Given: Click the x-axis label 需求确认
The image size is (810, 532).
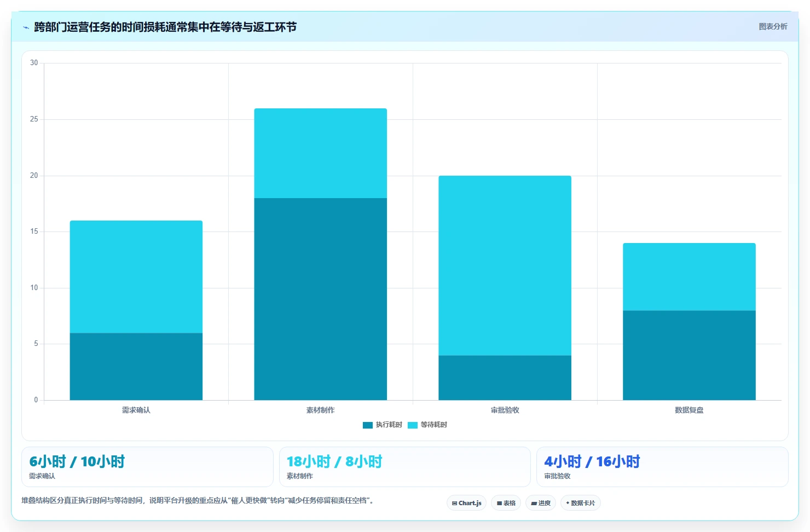Looking at the screenshot, I should pos(136,410).
